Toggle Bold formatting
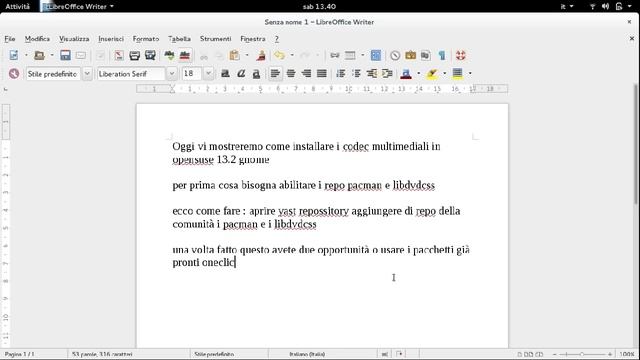This screenshot has width=640, height=360. click(225, 73)
